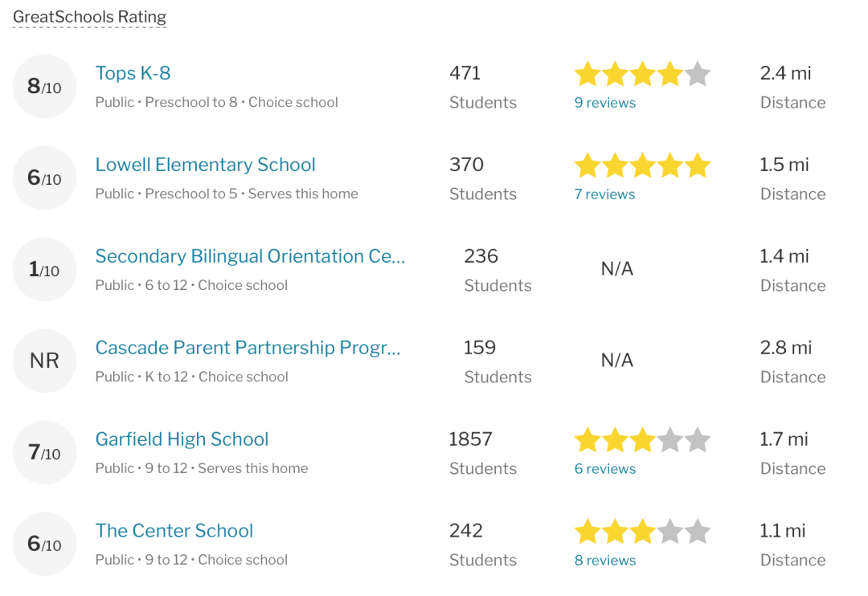Click the 1/10 rating badge
The image size is (868, 596).
pos(44,270)
